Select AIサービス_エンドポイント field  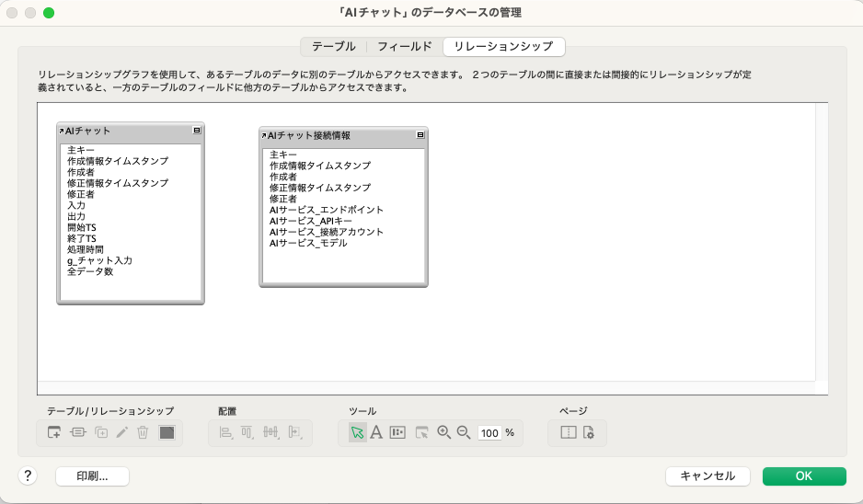(x=327, y=210)
